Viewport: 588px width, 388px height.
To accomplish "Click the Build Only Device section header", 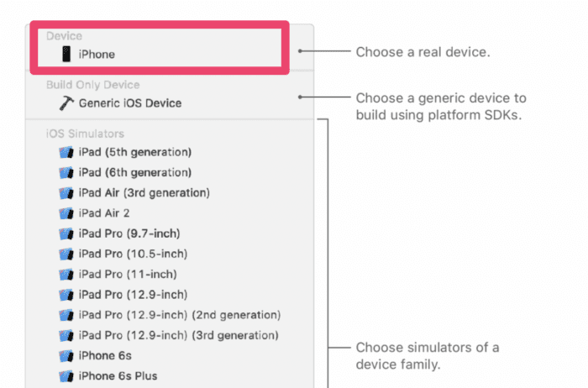I will point(92,85).
